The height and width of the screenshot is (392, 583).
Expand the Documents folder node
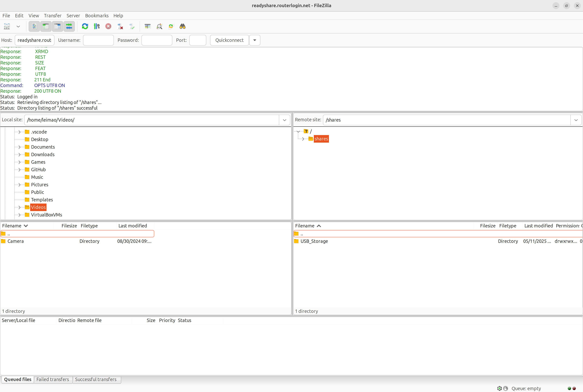tap(19, 147)
